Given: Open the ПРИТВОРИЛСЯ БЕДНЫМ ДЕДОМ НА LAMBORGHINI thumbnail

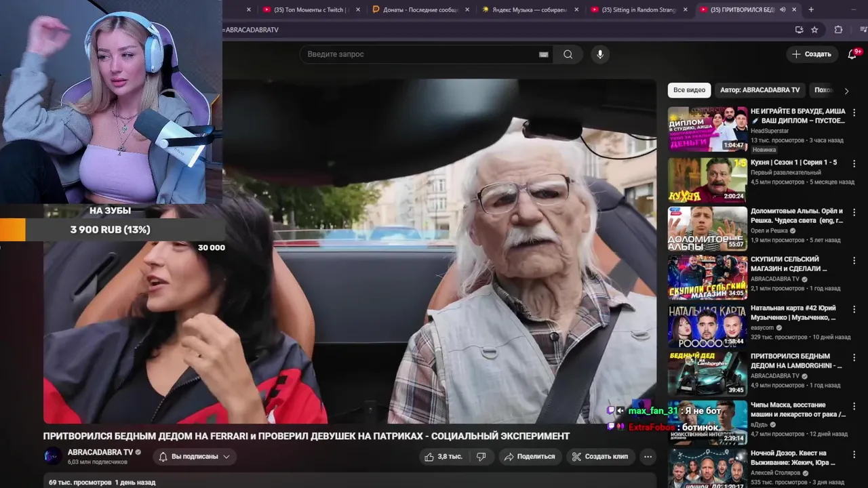Looking at the screenshot, I should (x=707, y=373).
